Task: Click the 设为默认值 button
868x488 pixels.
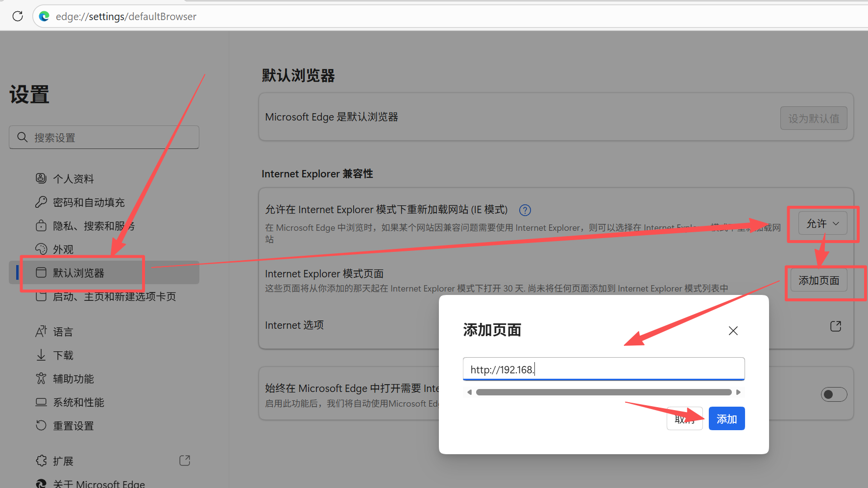Action: 814,118
